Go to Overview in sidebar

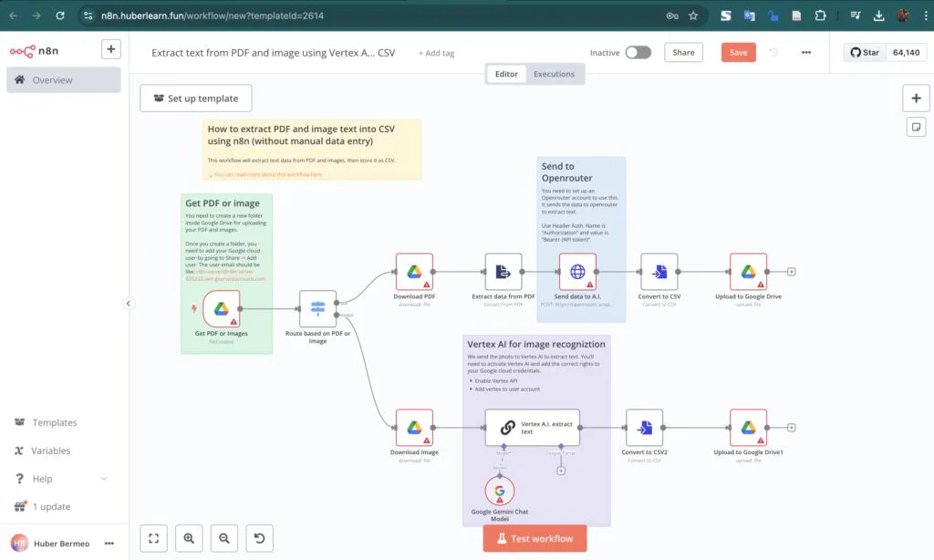point(64,80)
